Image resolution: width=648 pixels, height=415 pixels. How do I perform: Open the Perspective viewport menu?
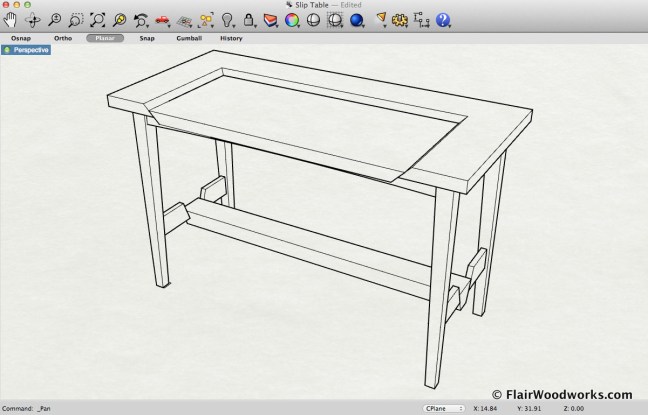[27, 49]
